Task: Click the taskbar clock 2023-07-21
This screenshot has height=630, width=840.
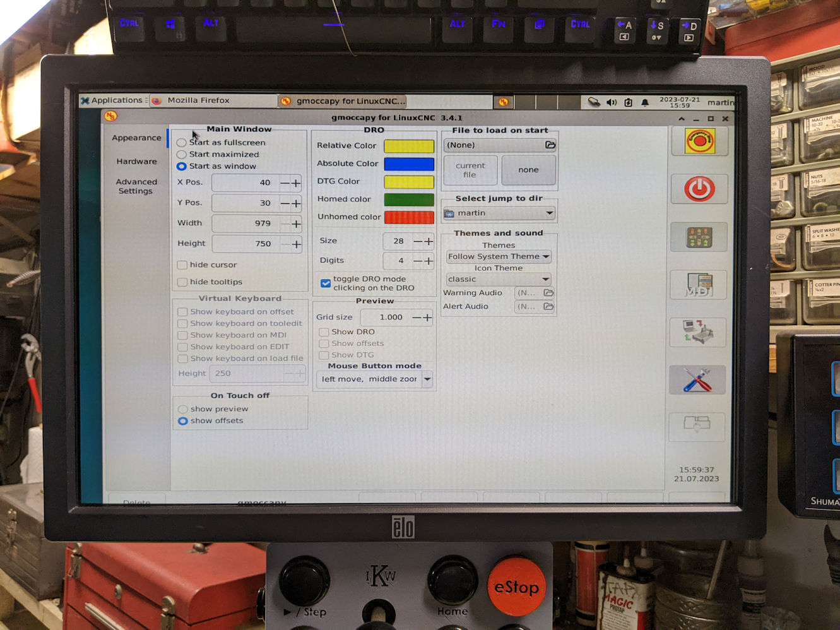Action: pos(680,102)
